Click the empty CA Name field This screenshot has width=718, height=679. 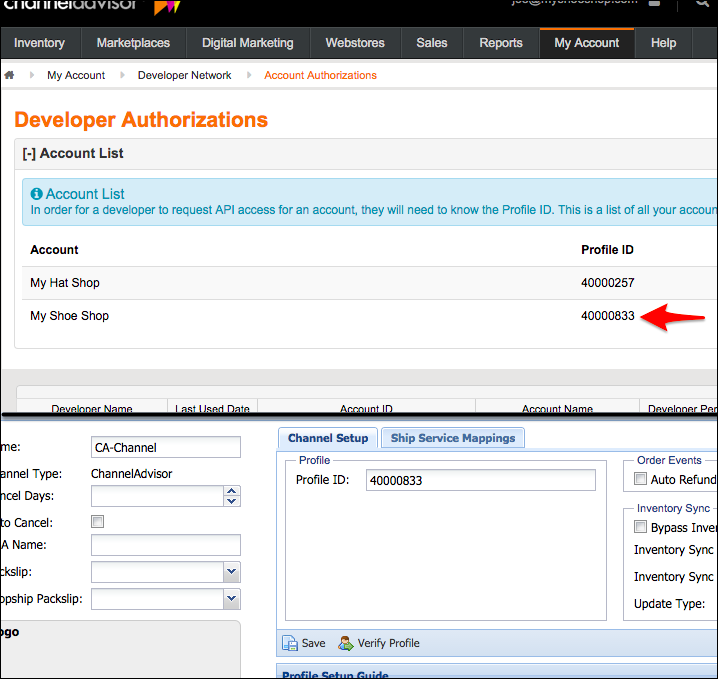(166, 545)
